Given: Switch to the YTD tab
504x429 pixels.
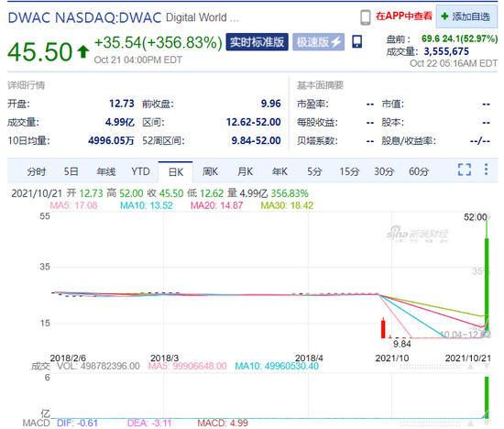Looking at the screenshot, I should pyautogui.click(x=140, y=171).
